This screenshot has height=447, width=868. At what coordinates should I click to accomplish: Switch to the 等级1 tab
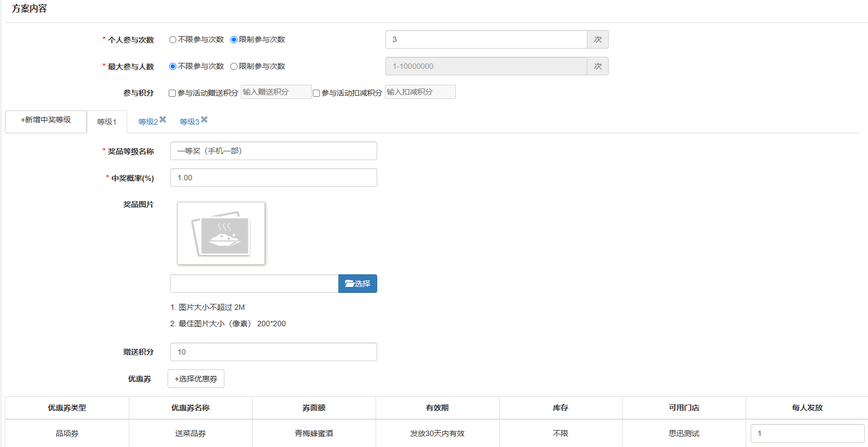point(106,122)
